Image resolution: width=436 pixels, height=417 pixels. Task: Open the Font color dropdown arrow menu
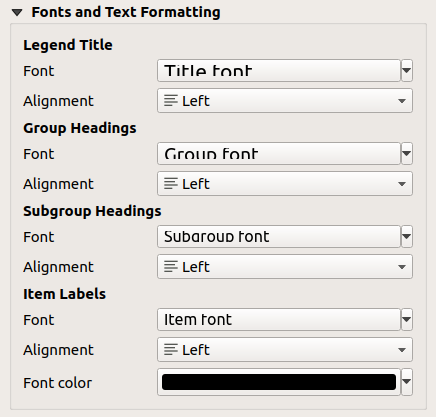pos(407,382)
